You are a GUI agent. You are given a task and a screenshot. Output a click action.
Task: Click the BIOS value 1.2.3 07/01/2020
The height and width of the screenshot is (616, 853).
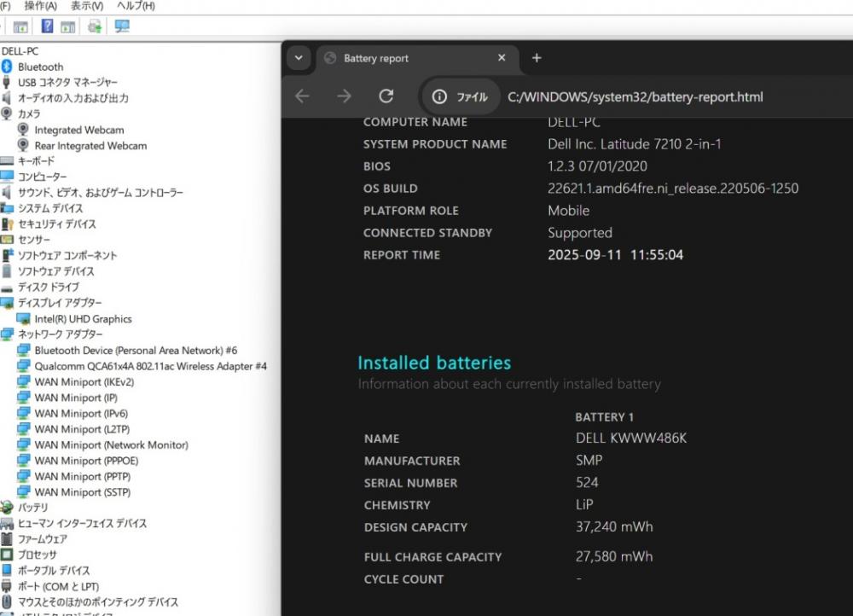click(597, 166)
